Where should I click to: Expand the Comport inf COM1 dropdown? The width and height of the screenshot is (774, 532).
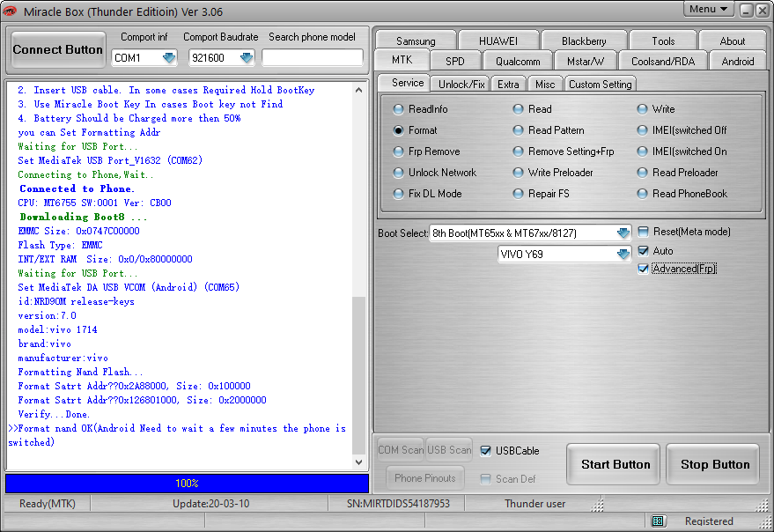(x=169, y=58)
